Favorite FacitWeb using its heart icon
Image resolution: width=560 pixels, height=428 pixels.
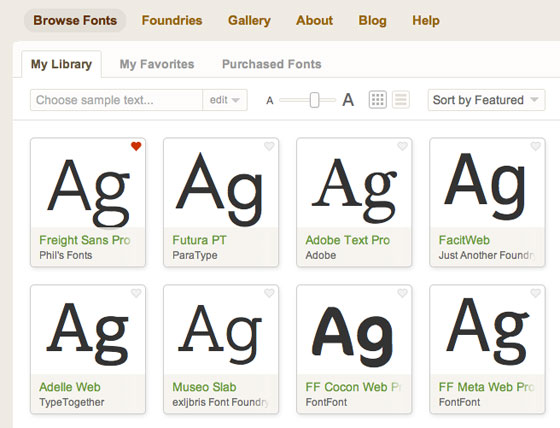click(535, 146)
